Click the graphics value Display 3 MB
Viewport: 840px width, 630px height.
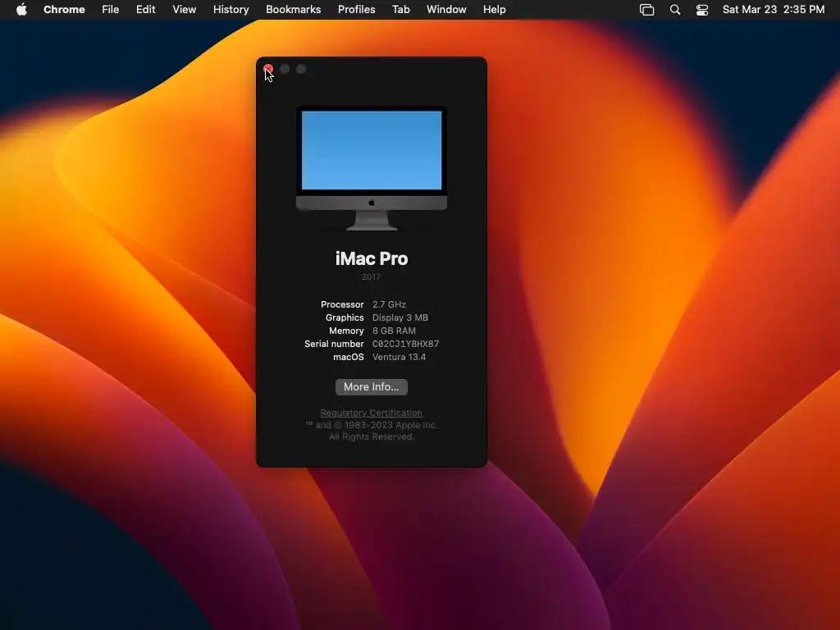click(x=400, y=317)
